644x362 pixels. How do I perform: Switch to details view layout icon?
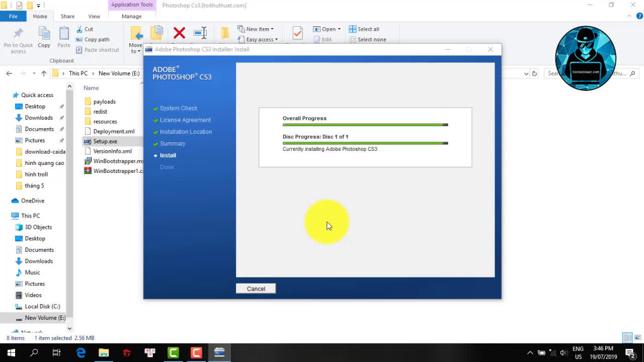627,338
